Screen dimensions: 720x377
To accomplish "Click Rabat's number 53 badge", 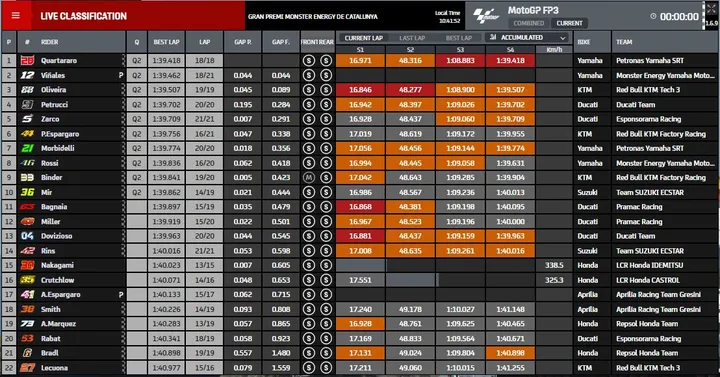I will (x=27, y=338).
